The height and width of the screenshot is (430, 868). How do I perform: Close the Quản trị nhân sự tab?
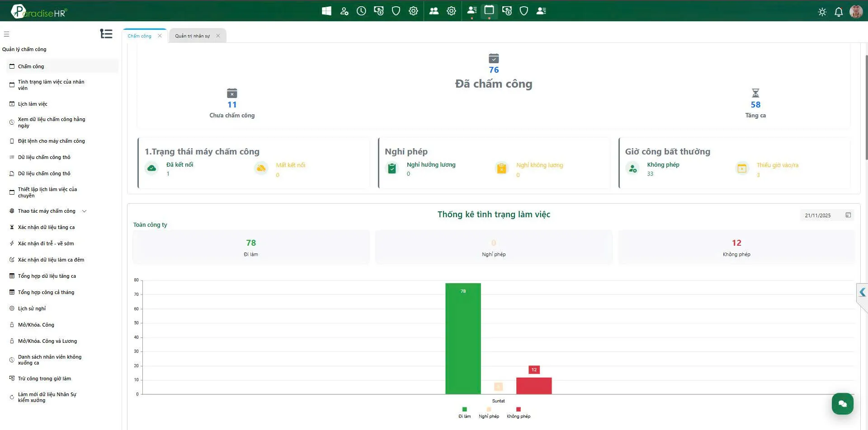point(218,36)
